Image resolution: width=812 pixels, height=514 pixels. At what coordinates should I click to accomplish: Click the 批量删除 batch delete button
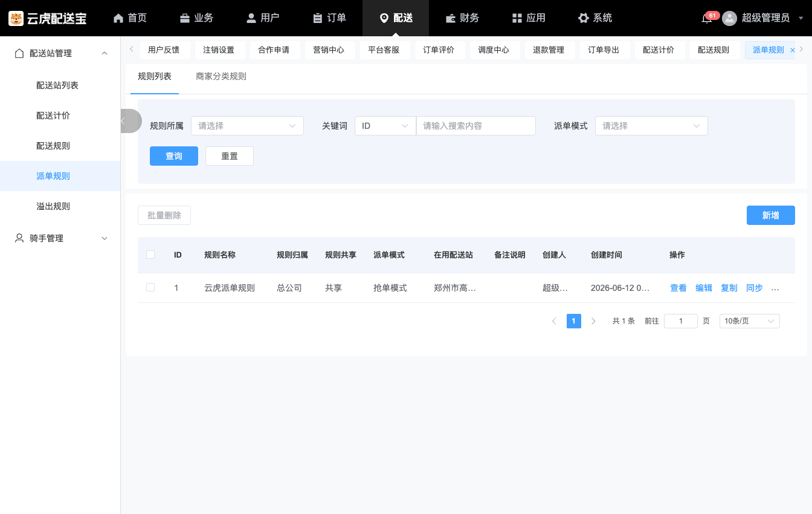click(x=164, y=215)
